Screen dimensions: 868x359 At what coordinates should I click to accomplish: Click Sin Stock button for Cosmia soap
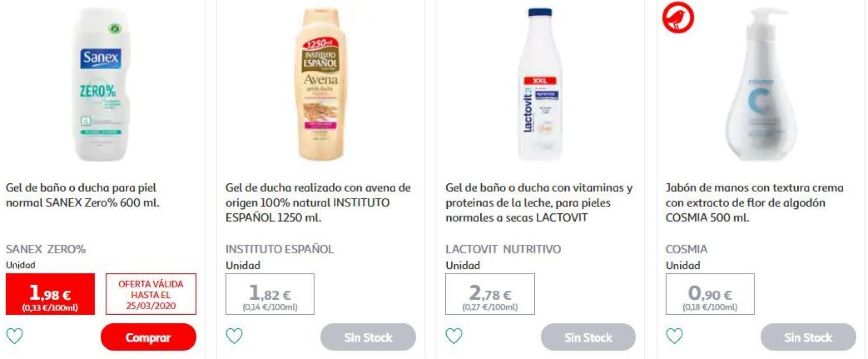coord(808,337)
